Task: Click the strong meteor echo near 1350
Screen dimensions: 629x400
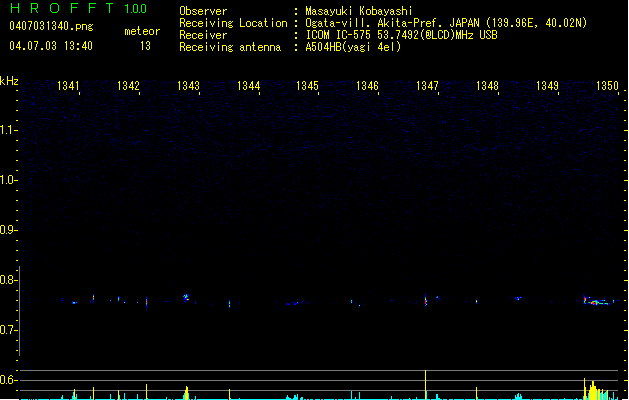Action: coord(598,301)
